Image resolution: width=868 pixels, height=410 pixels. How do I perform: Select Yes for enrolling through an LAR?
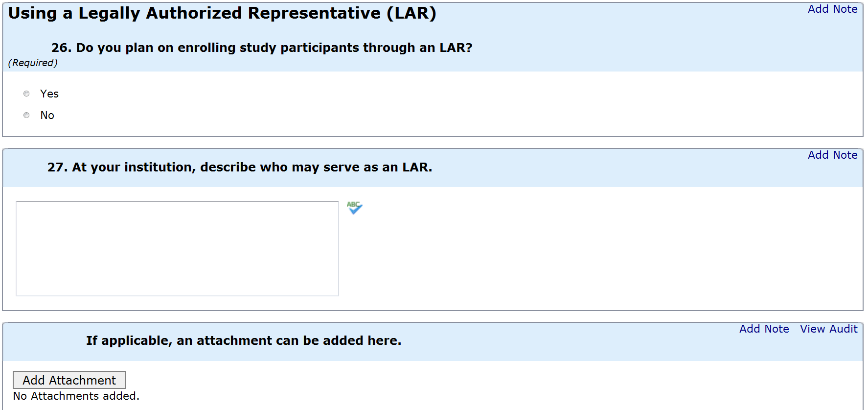26,94
